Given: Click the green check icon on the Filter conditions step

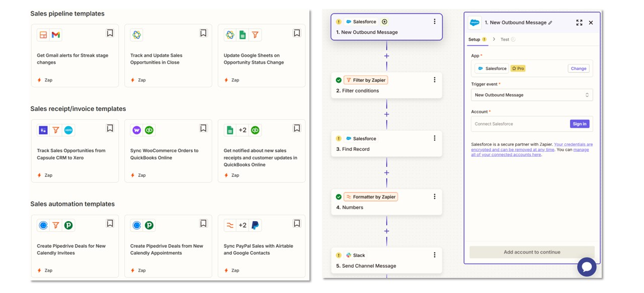Looking at the screenshot, I should click(x=339, y=80).
